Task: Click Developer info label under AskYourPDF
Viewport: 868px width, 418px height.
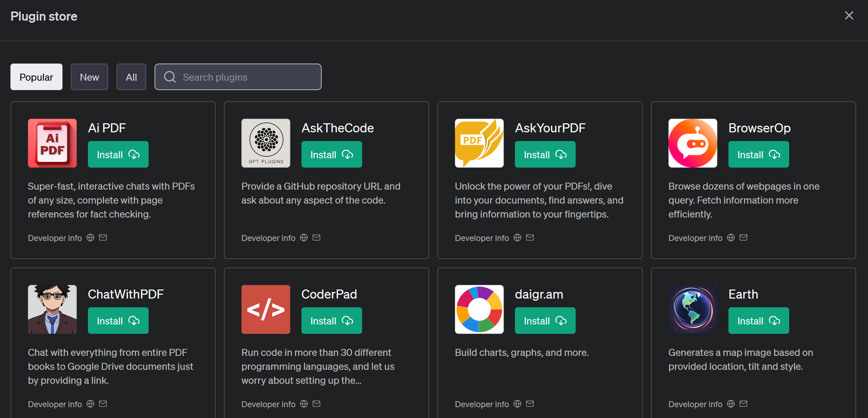Action: pyautogui.click(x=482, y=238)
